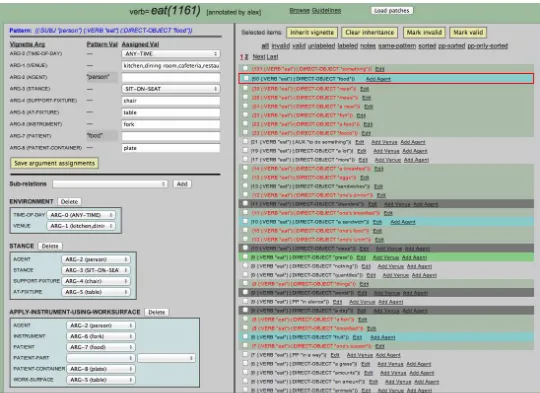Save argument assignments
The height and width of the screenshot is (393, 540).
(54, 163)
